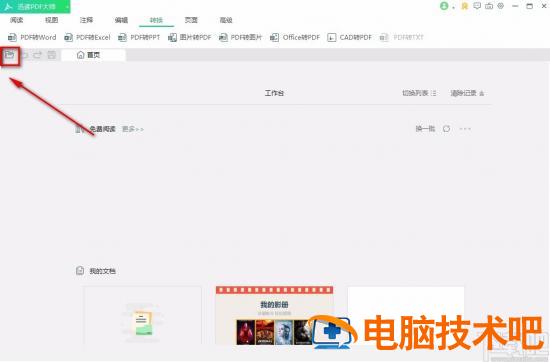Click the 我的文档 section icon

pyautogui.click(x=80, y=270)
